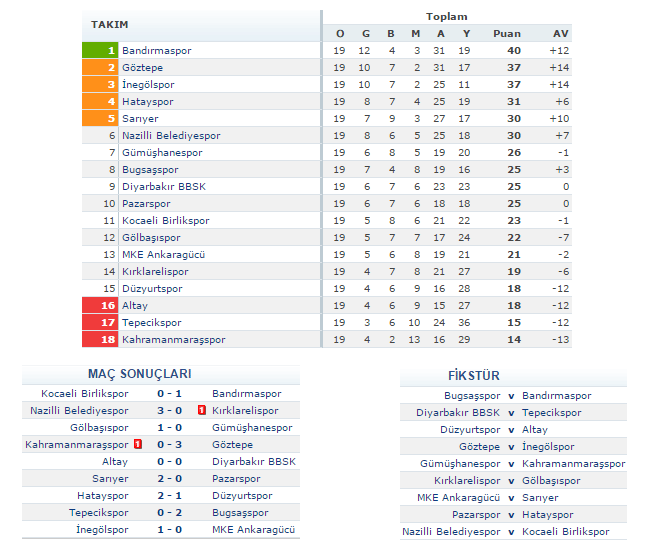Select the Puan column header
This screenshot has height=555, width=645.
tap(506, 34)
